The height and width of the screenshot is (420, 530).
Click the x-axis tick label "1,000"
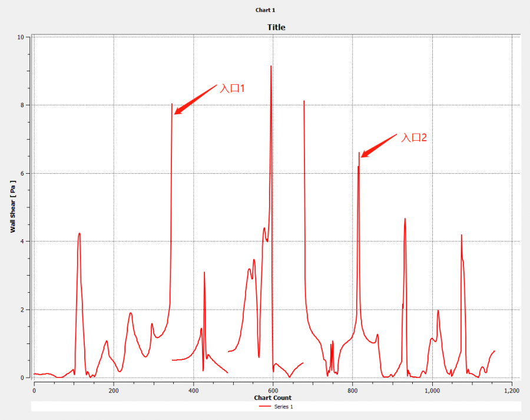(x=432, y=391)
